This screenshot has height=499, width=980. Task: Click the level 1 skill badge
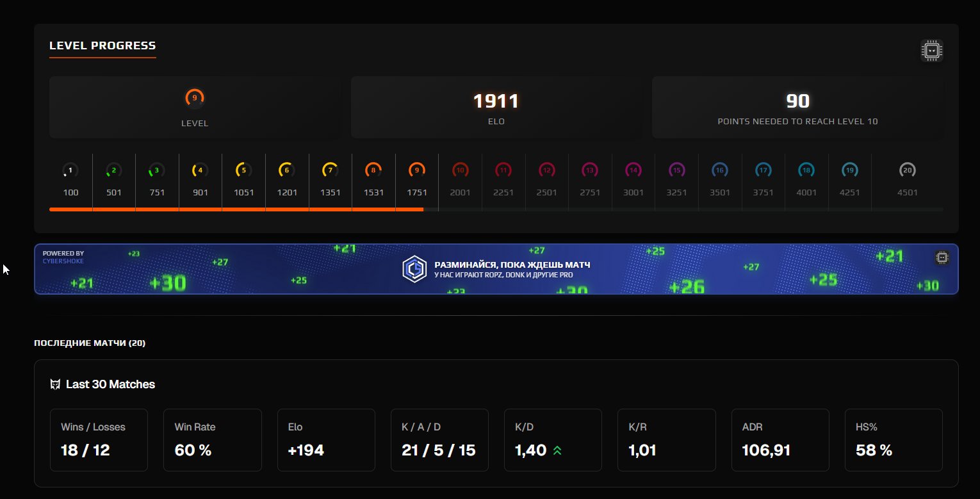(x=70, y=170)
